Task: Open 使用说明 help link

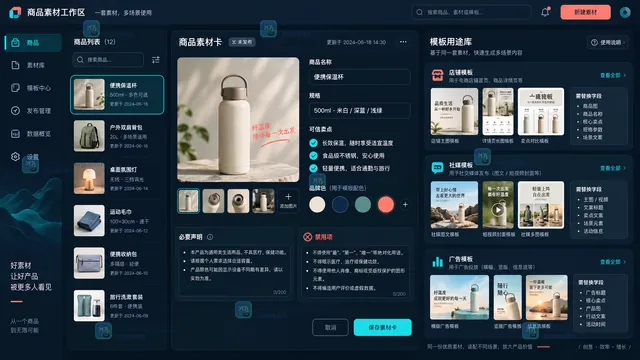Action: 608,42
